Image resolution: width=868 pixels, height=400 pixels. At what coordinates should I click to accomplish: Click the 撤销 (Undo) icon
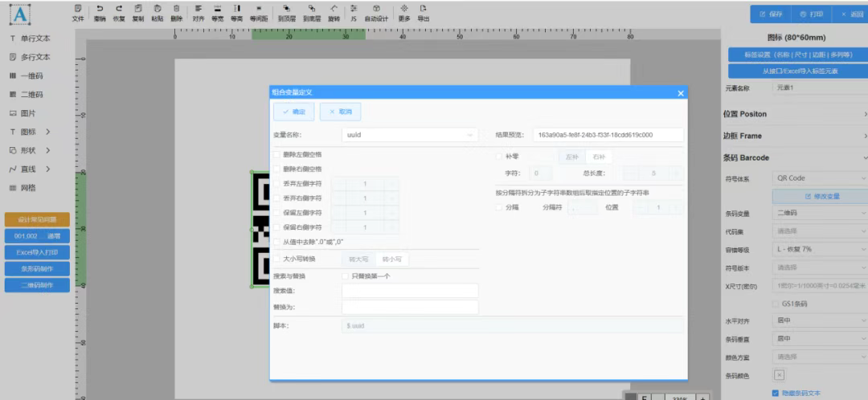point(100,13)
